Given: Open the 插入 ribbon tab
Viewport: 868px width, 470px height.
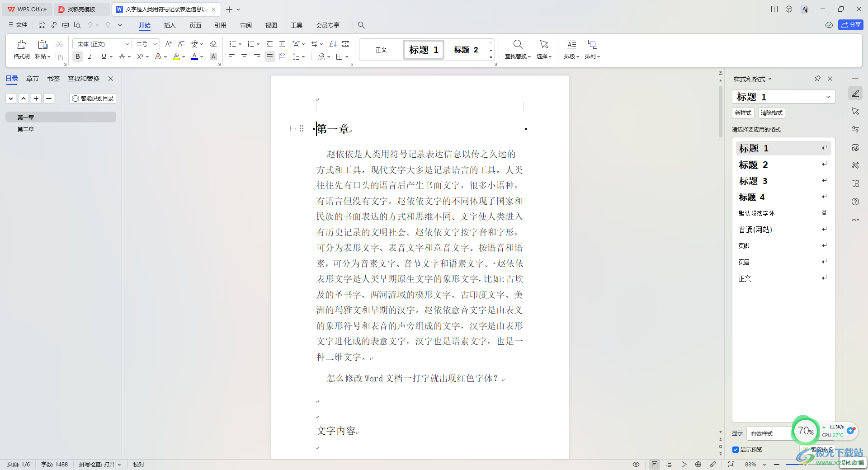Looking at the screenshot, I should 170,25.
